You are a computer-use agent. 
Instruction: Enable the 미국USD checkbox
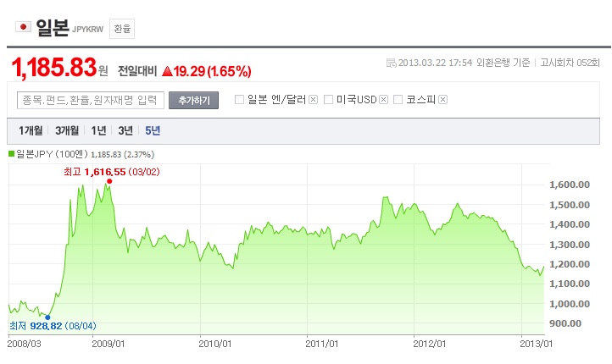click(328, 100)
